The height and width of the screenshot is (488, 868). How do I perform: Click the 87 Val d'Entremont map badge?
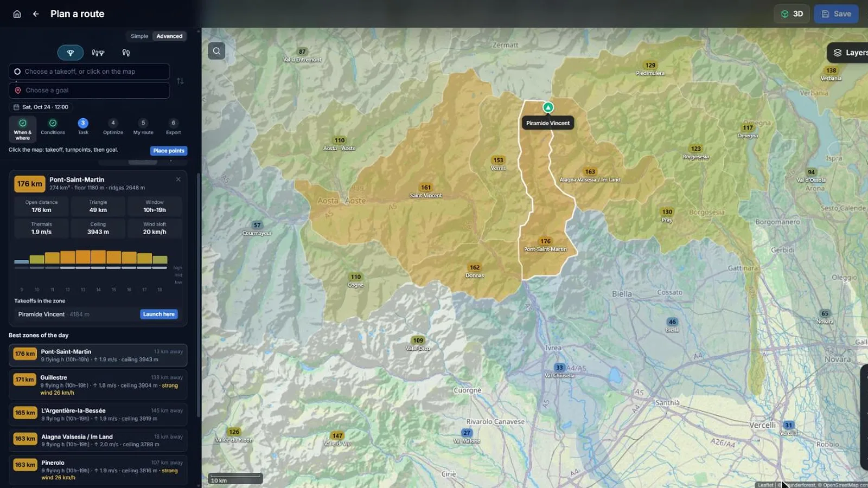click(302, 52)
